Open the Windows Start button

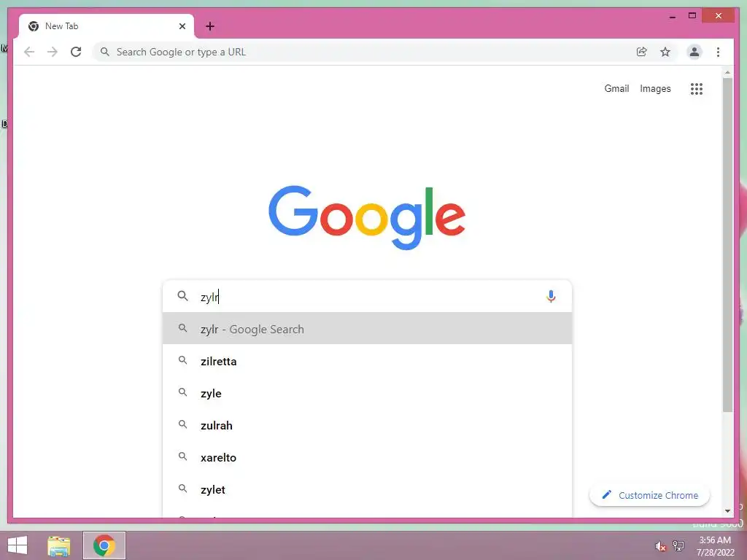[18, 545]
